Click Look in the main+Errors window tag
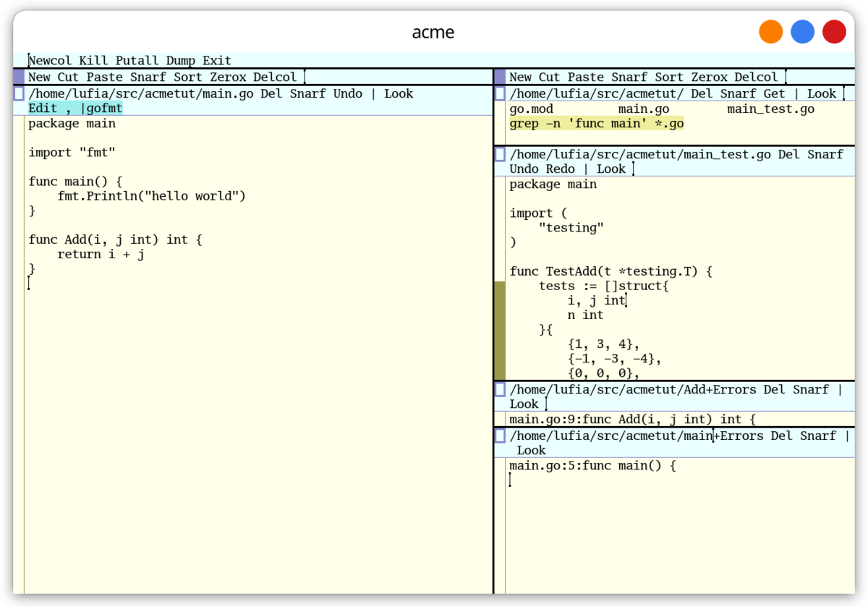This screenshot has height=607, width=868. [x=531, y=450]
